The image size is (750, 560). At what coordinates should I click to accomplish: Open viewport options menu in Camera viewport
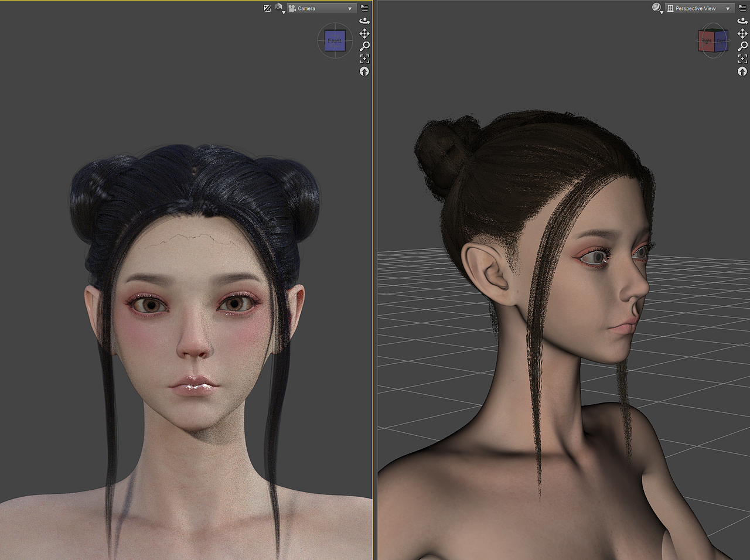click(364, 8)
